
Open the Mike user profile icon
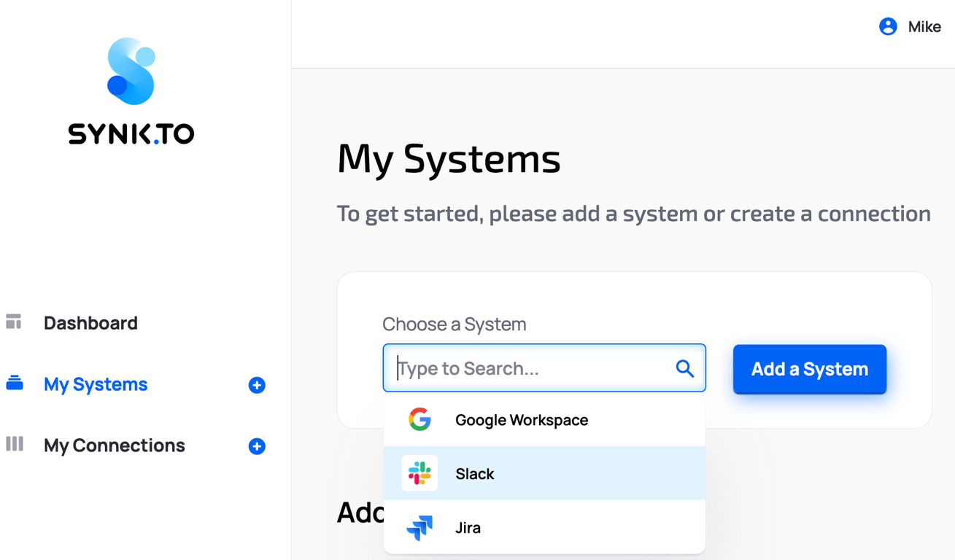(x=888, y=27)
